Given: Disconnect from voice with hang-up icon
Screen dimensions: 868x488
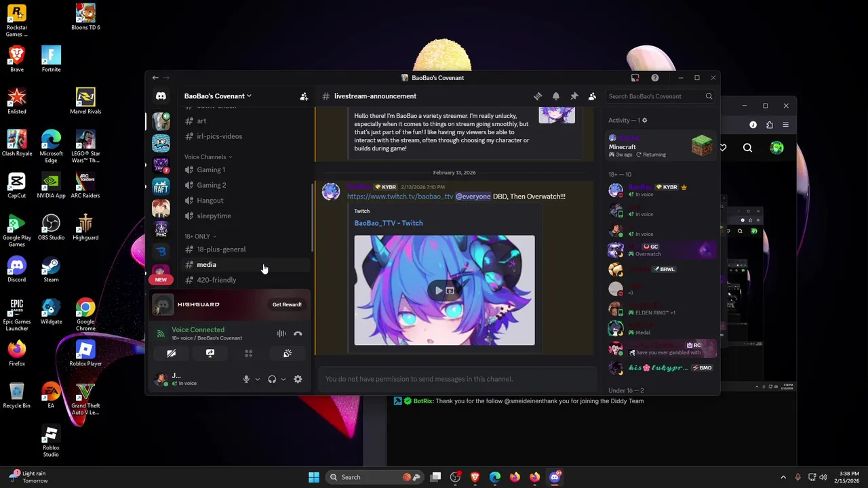Looking at the screenshot, I should coord(298,333).
